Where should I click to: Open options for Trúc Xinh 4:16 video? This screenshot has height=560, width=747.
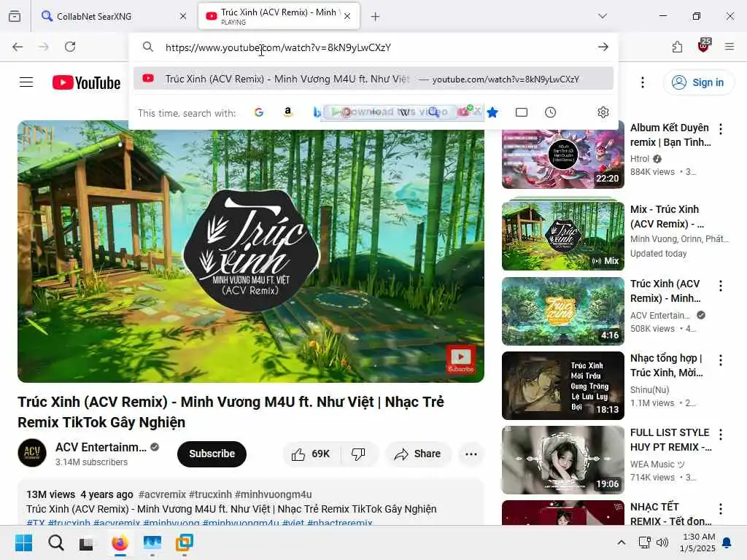click(x=721, y=286)
